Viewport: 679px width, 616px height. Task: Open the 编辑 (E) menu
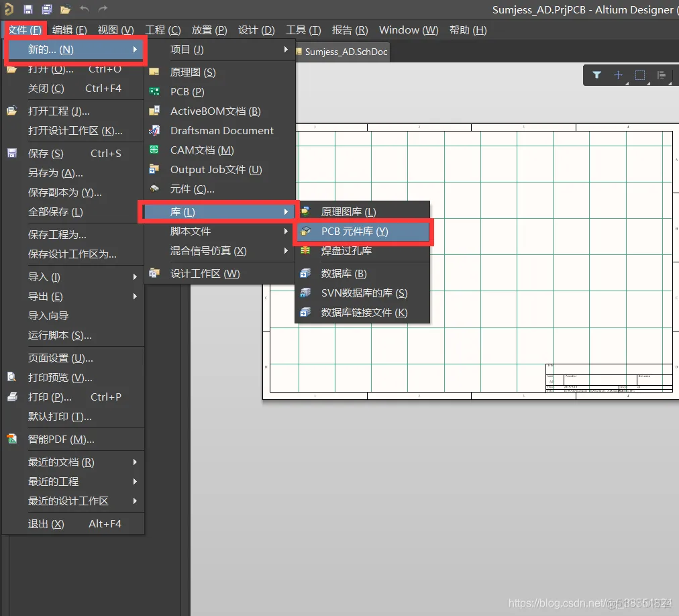tap(69, 30)
